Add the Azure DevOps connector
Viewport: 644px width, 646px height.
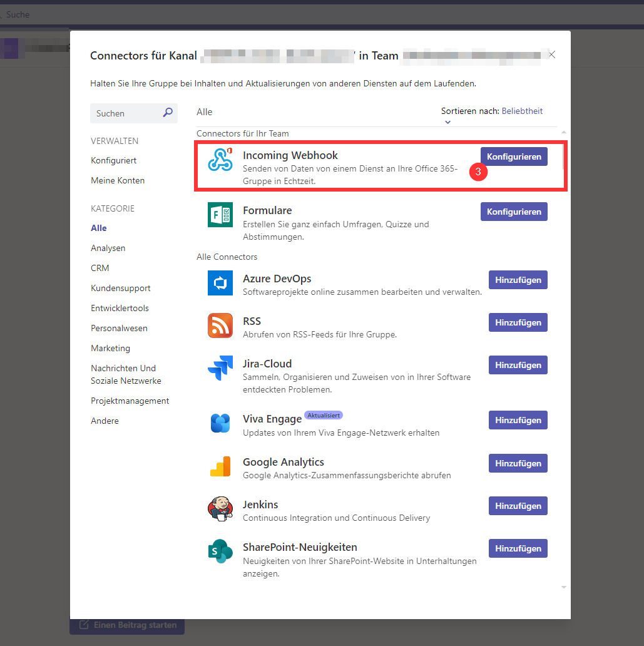pos(518,280)
